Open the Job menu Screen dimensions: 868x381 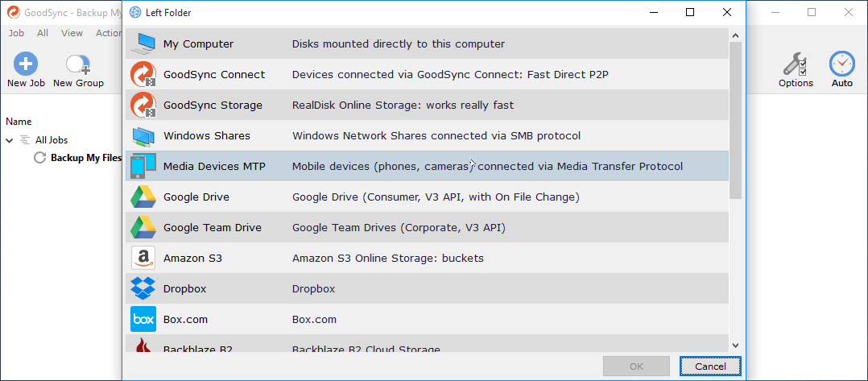coord(16,33)
